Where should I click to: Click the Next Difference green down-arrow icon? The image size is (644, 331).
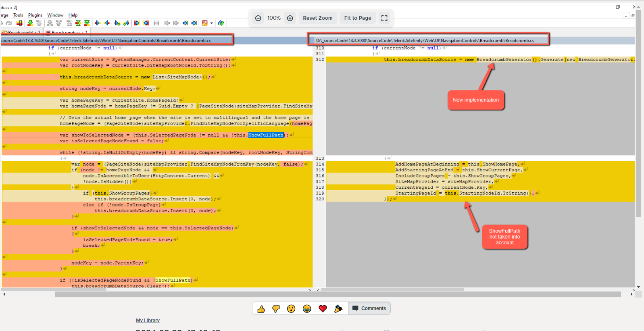click(30, 23)
